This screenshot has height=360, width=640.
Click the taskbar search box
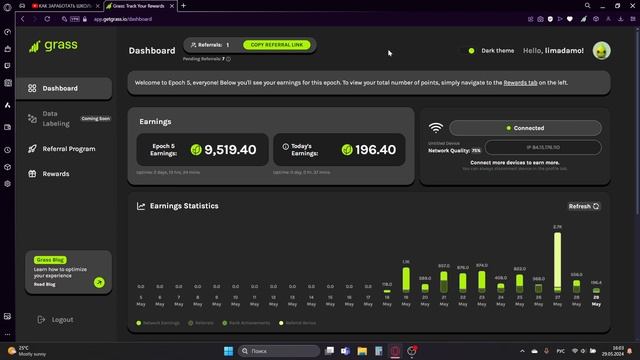click(x=279, y=351)
